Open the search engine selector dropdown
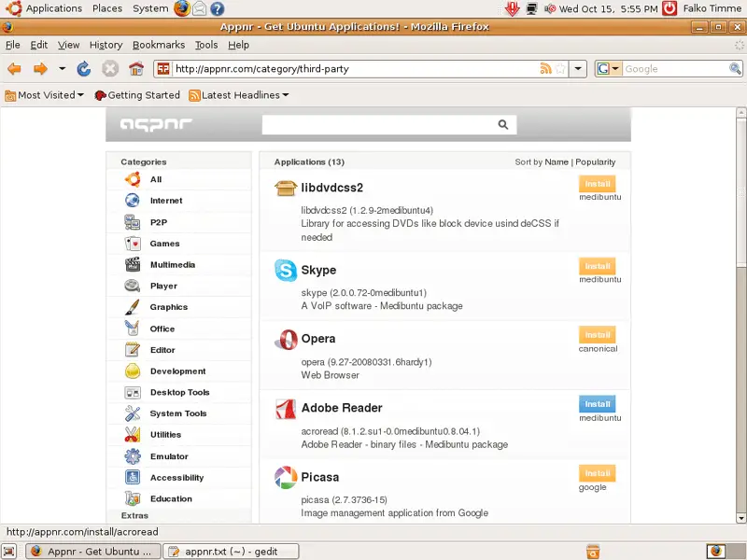 609,68
